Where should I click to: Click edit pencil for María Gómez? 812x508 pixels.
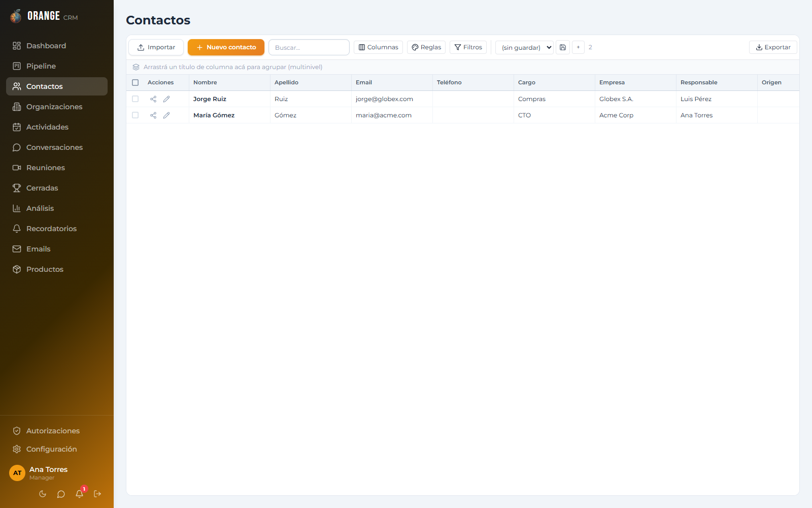pos(166,115)
